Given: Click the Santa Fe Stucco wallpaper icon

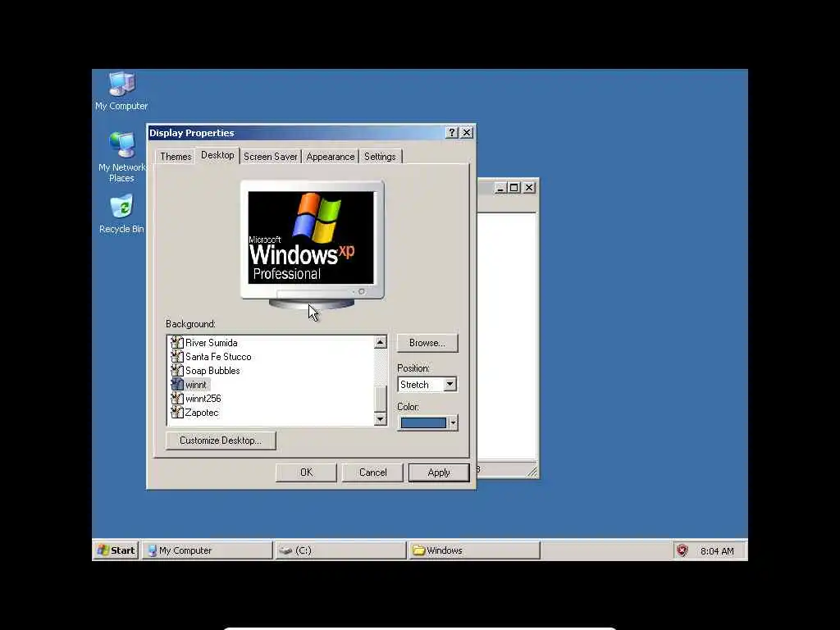Looking at the screenshot, I should click(177, 357).
